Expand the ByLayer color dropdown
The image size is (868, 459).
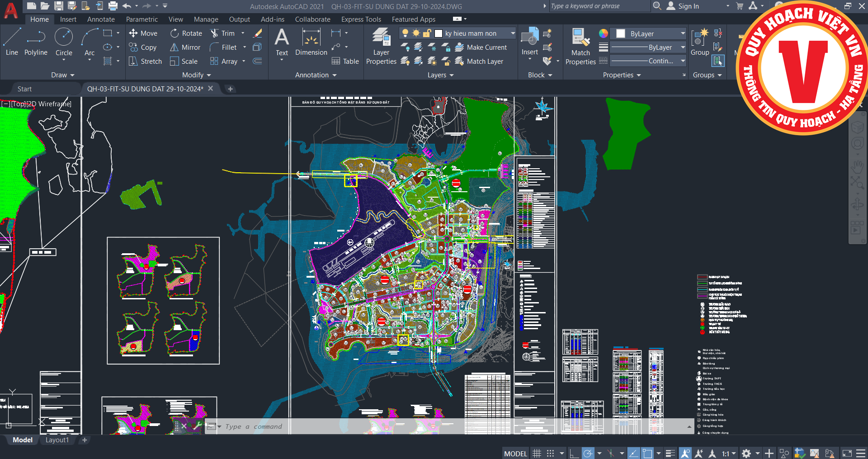683,34
